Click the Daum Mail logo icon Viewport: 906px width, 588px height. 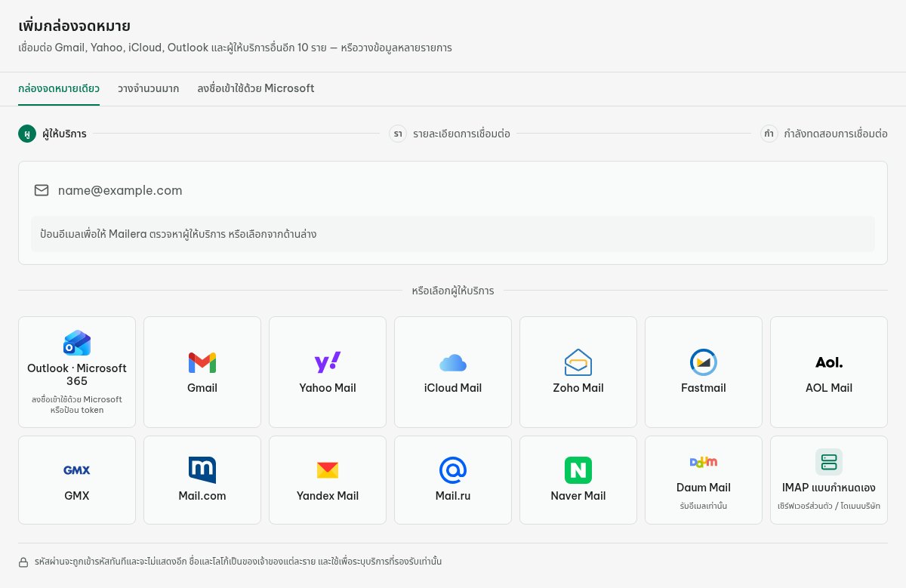[704, 462]
